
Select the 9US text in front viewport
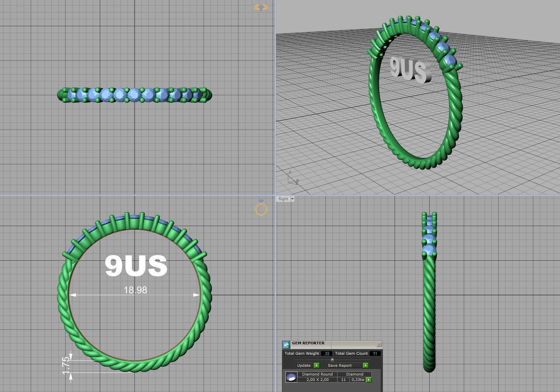pos(136,265)
